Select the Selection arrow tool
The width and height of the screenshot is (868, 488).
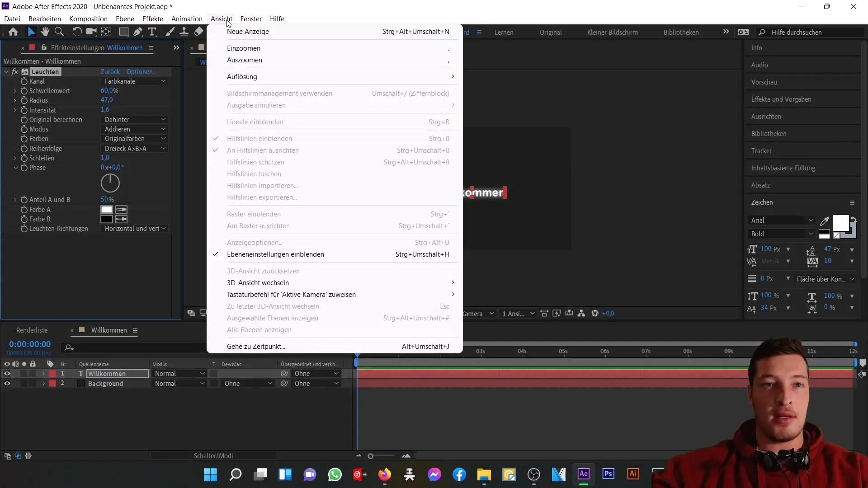coord(31,32)
